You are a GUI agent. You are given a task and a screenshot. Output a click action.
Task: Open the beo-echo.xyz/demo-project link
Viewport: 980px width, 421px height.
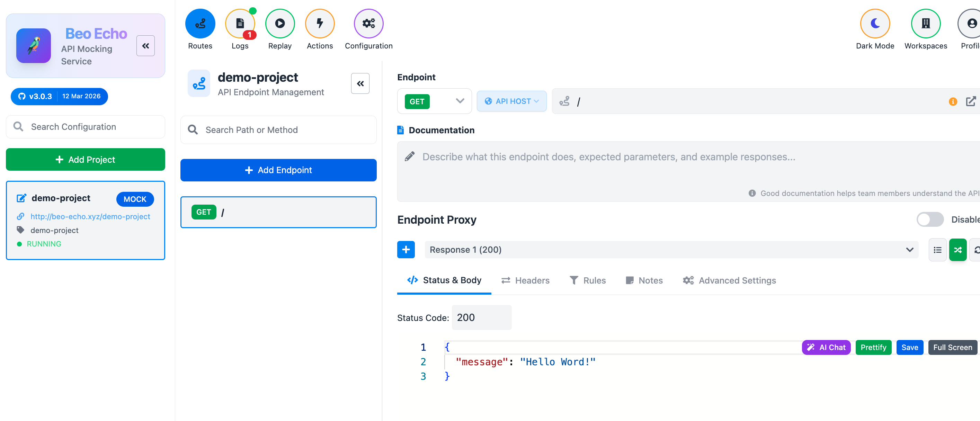point(90,216)
